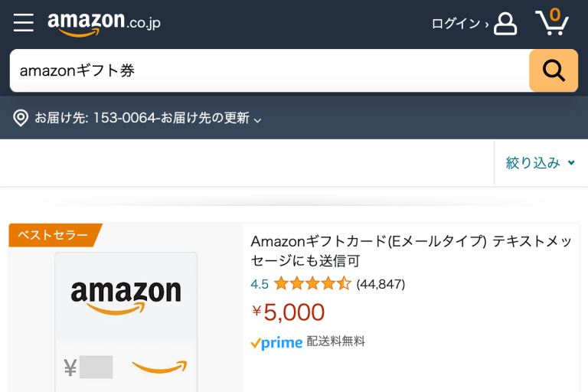Focus the search field containing amazonギフト券
The image size is (588, 392).
coord(268,70)
